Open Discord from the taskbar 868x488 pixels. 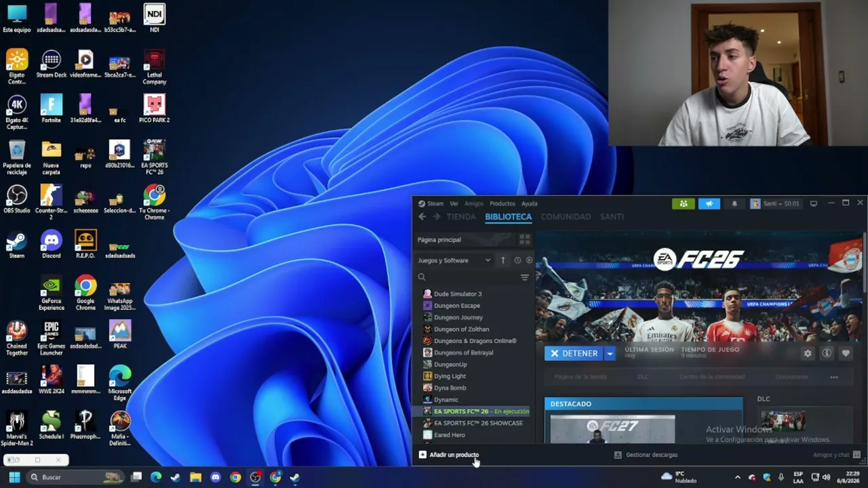pos(216,477)
